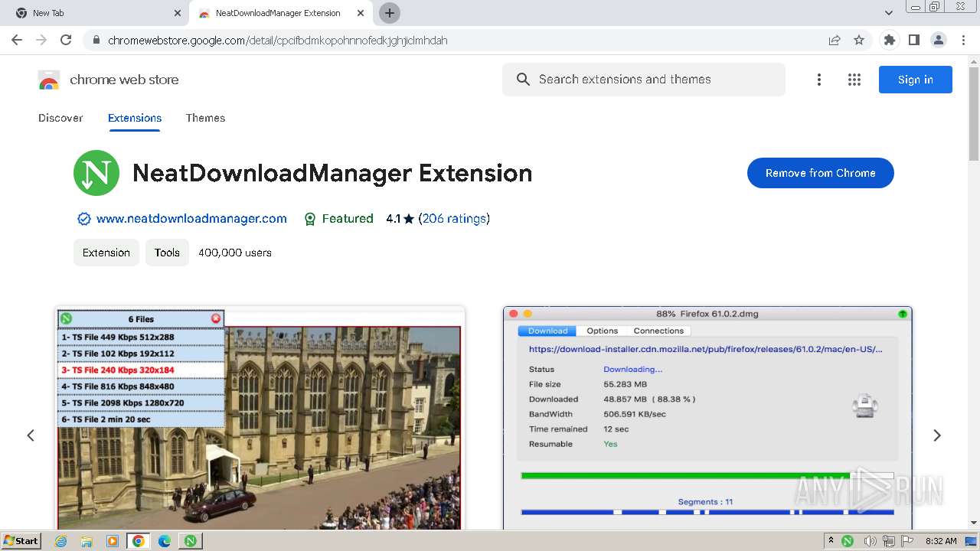
Task: Reload the current page
Action: (x=66, y=40)
